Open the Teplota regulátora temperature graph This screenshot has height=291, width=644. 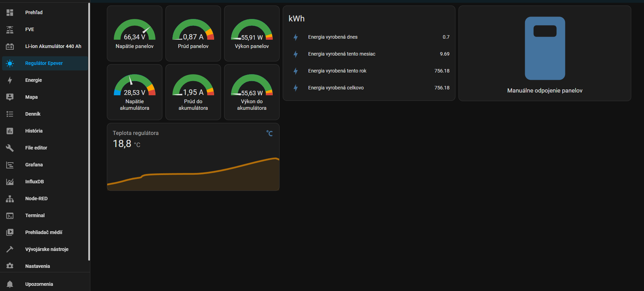click(x=193, y=157)
